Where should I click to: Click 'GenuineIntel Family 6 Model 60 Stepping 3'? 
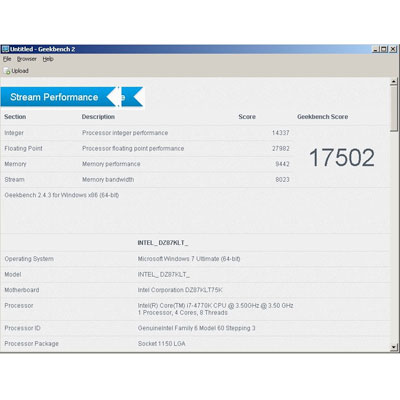(x=197, y=328)
